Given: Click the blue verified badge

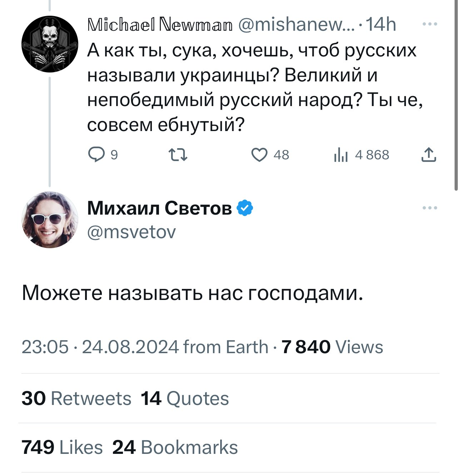Looking at the screenshot, I should coord(245,208).
